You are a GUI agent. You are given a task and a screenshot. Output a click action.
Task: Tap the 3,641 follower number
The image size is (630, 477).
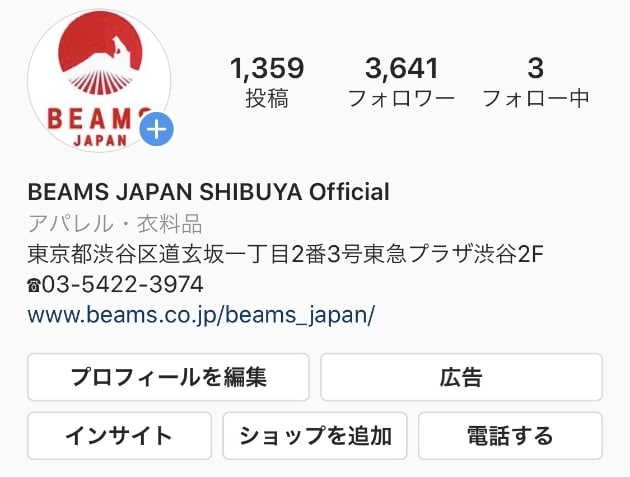[401, 68]
